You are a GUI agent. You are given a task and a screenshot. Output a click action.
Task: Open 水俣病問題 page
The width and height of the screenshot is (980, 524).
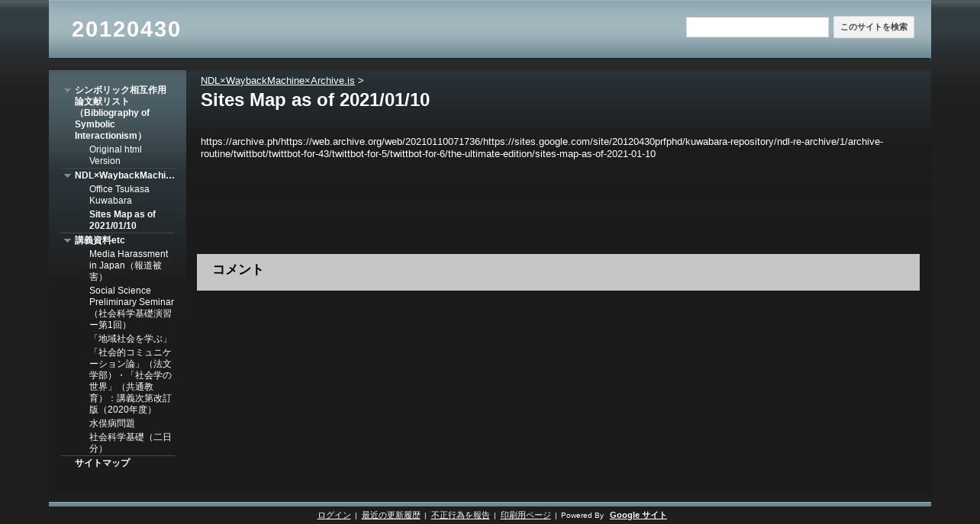click(x=112, y=423)
